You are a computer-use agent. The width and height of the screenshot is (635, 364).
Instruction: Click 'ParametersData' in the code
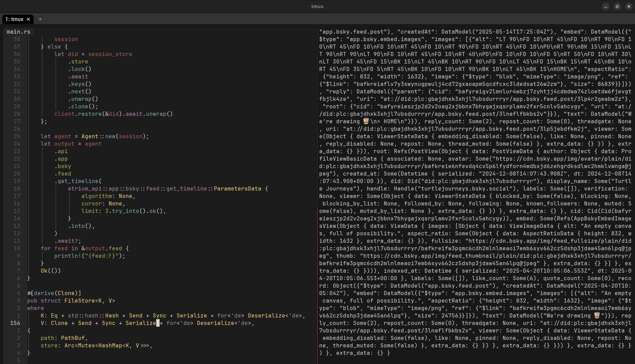click(237, 188)
